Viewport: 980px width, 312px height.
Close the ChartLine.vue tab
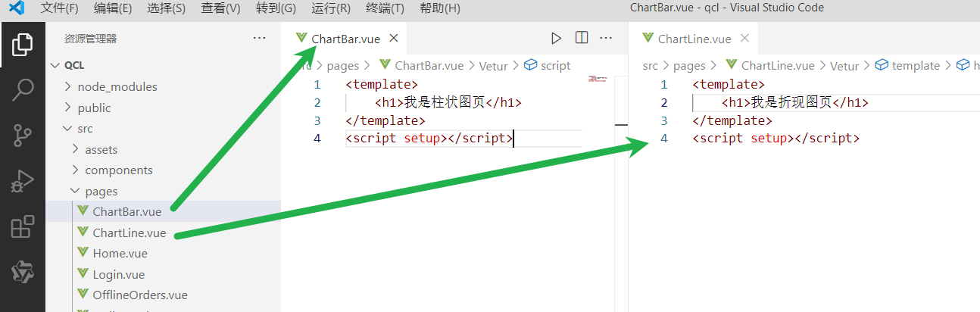(744, 39)
